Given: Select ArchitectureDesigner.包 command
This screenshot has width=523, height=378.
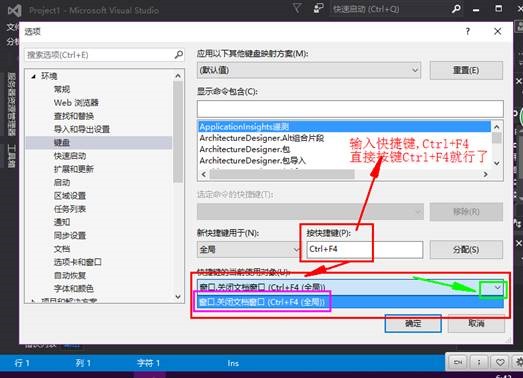Looking at the screenshot, I should pos(245,149).
